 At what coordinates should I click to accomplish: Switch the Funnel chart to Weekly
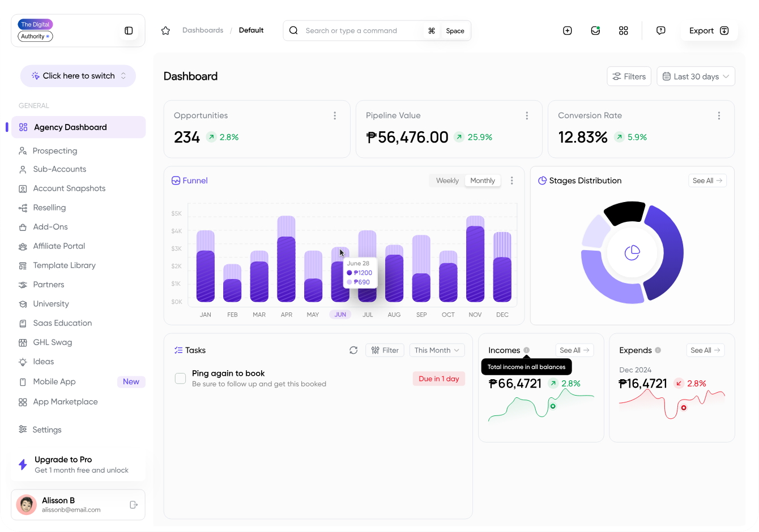pos(447,181)
